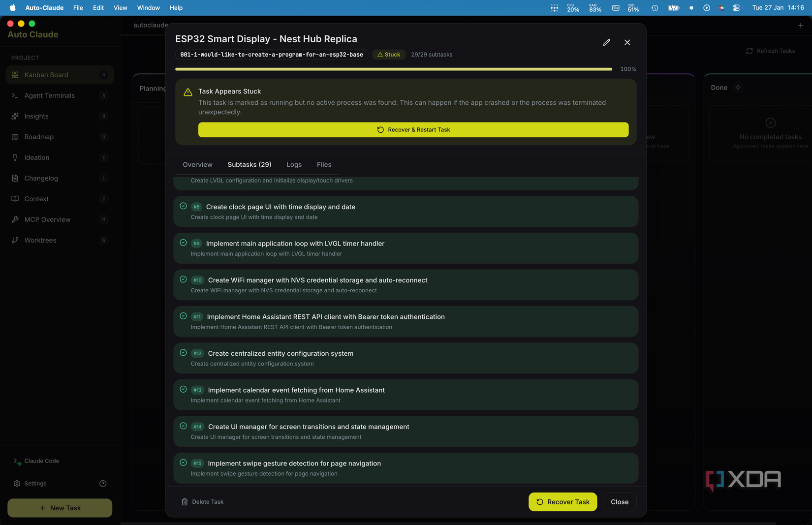Open the Edit menu
Image resolution: width=812 pixels, height=525 pixels.
pyautogui.click(x=98, y=8)
